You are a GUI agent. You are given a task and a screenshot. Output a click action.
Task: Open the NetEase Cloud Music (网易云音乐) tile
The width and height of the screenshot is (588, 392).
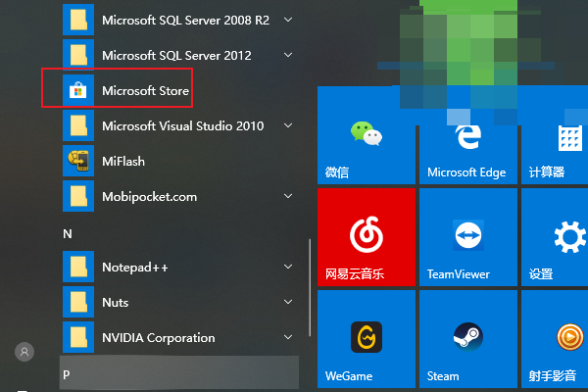pyautogui.click(x=367, y=237)
